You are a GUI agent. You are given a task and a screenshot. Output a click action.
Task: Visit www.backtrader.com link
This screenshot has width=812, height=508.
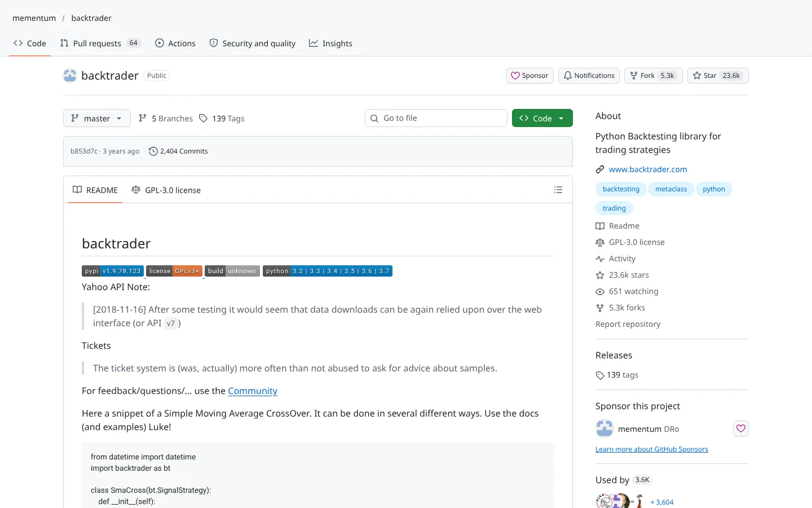[x=648, y=169]
